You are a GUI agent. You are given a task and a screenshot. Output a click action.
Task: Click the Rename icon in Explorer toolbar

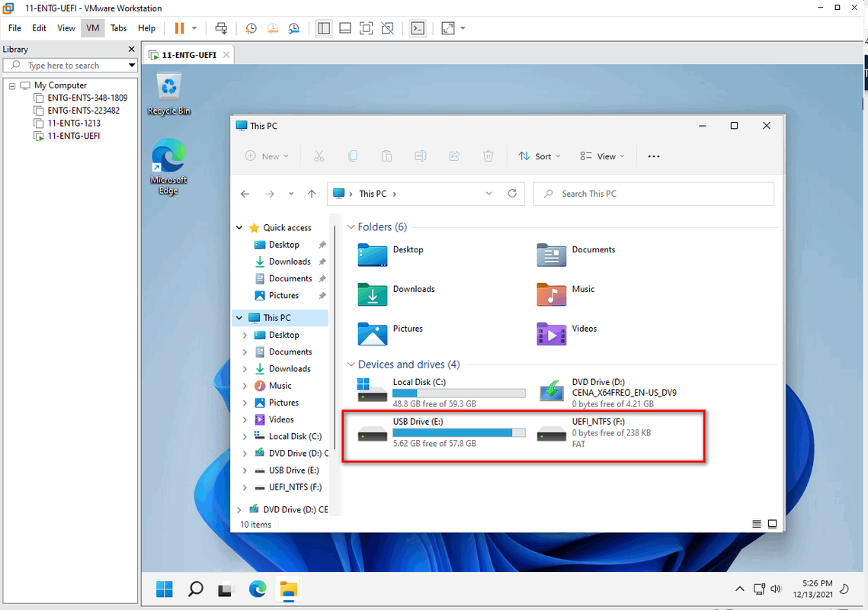click(x=421, y=156)
